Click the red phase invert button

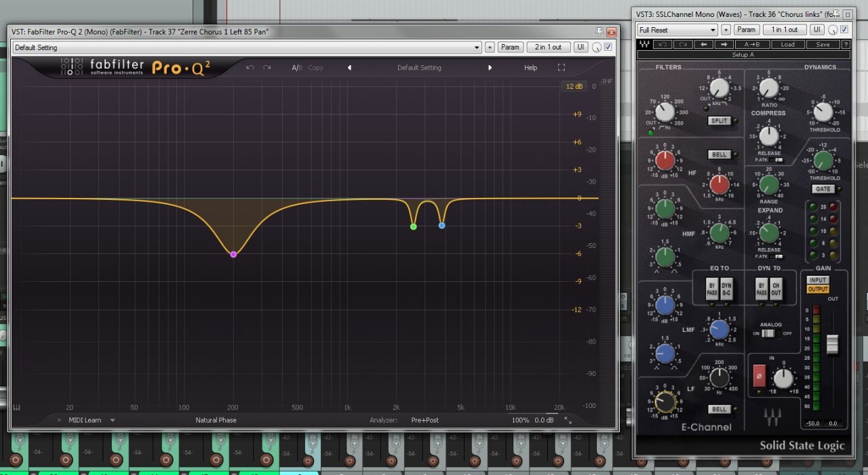click(x=759, y=375)
